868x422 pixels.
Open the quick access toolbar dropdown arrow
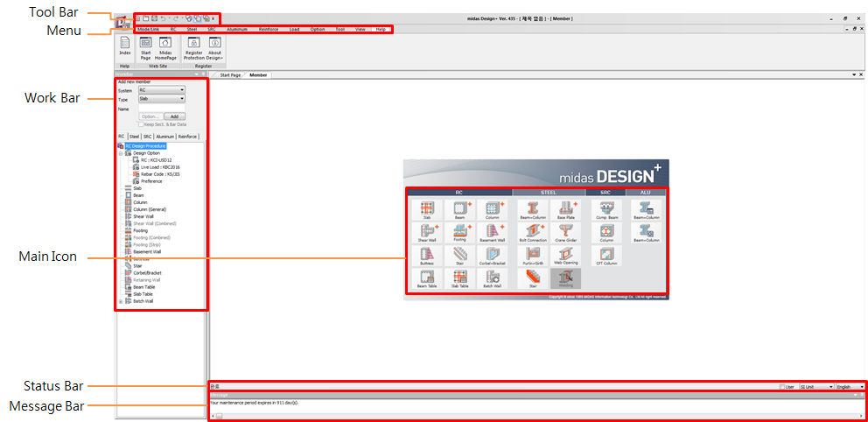tap(213, 19)
